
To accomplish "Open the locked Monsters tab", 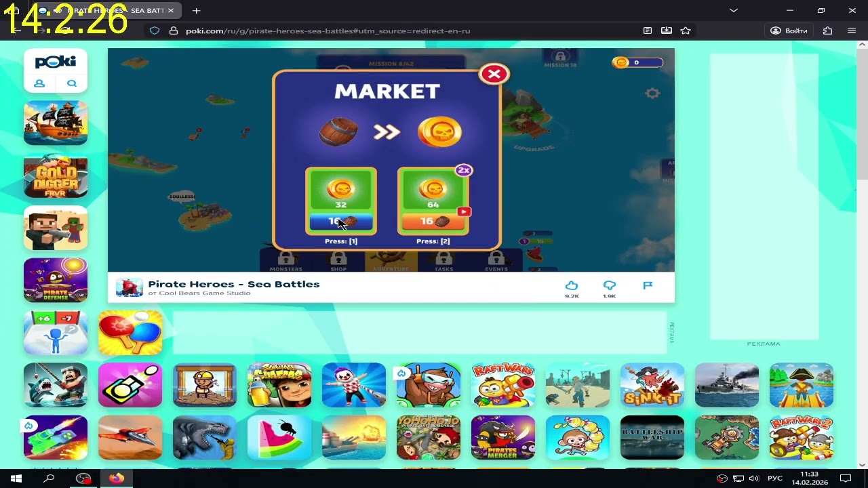I will point(285,261).
